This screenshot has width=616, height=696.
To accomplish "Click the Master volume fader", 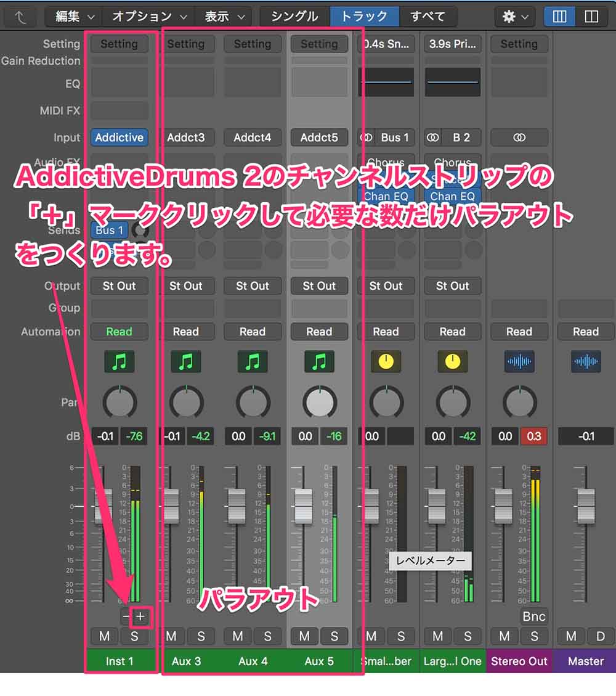I will [586, 506].
